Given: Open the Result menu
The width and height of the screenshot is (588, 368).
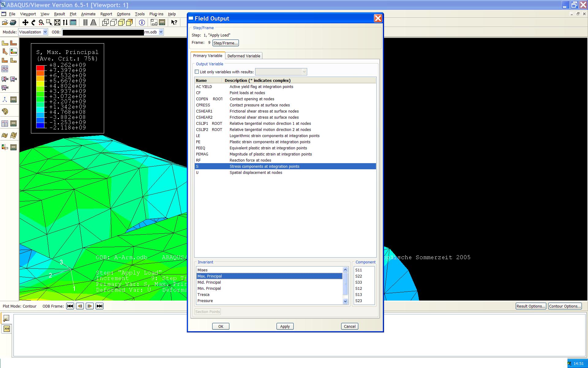Looking at the screenshot, I should [x=59, y=14].
